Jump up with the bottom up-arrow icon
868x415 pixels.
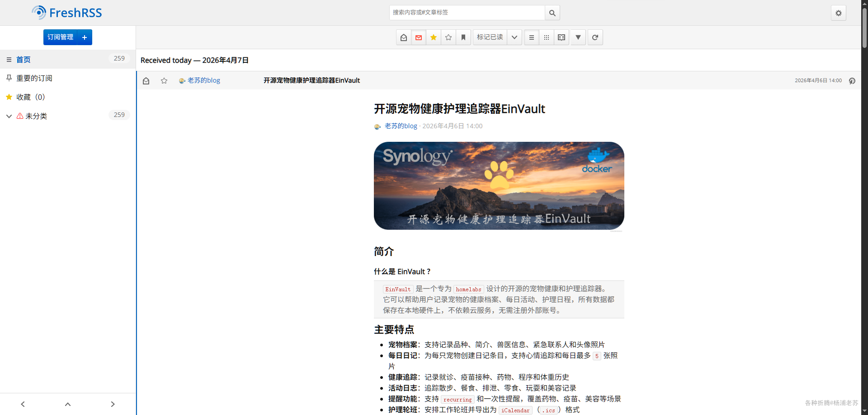tap(68, 404)
